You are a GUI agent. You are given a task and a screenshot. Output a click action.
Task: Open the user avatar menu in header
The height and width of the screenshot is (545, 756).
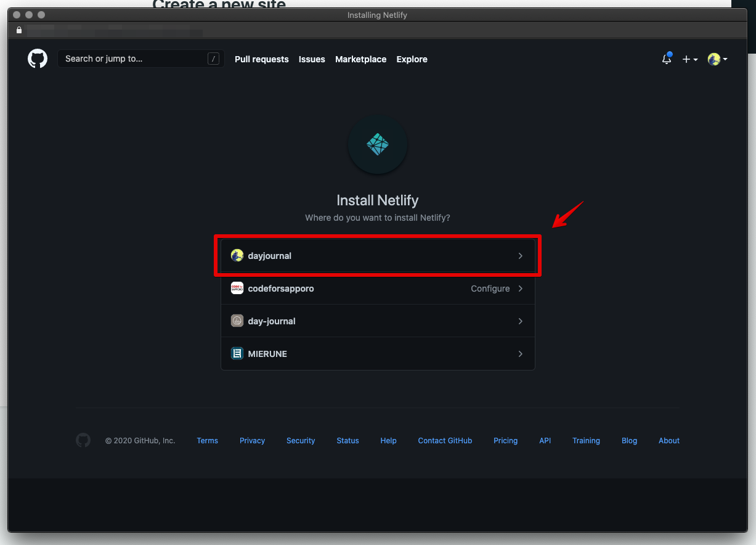pos(717,59)
